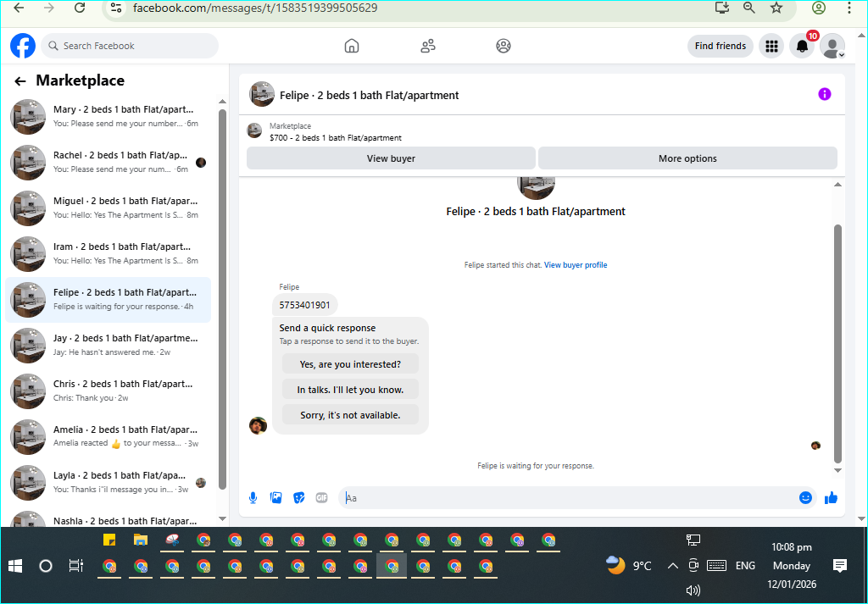
Task: Open Jay's conversation
Action: click(108, 346)
